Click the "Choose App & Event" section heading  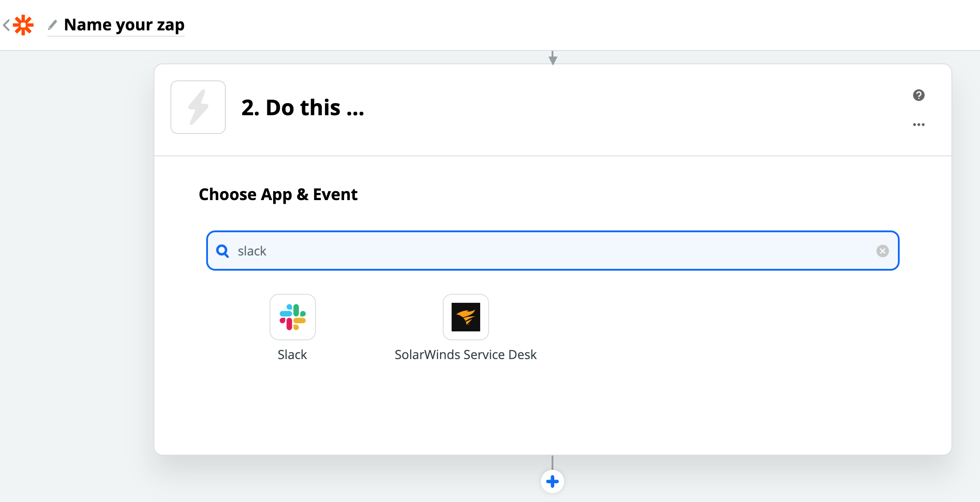coord(278,194)
